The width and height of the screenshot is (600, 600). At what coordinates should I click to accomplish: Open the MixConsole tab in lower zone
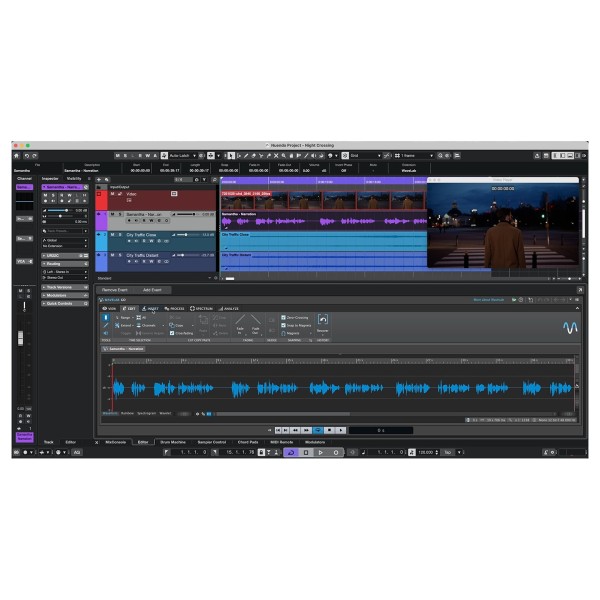click(116, 442)
